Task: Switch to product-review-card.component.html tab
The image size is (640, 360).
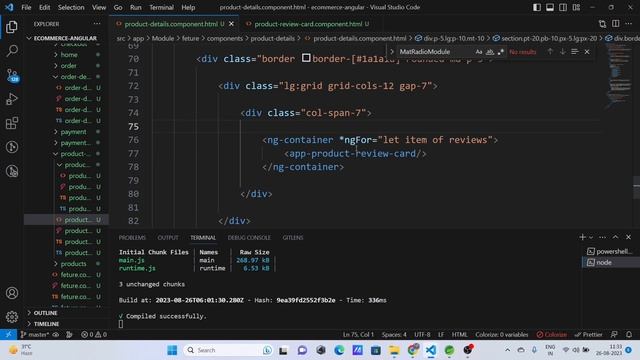Action: (x=307, y=24)
